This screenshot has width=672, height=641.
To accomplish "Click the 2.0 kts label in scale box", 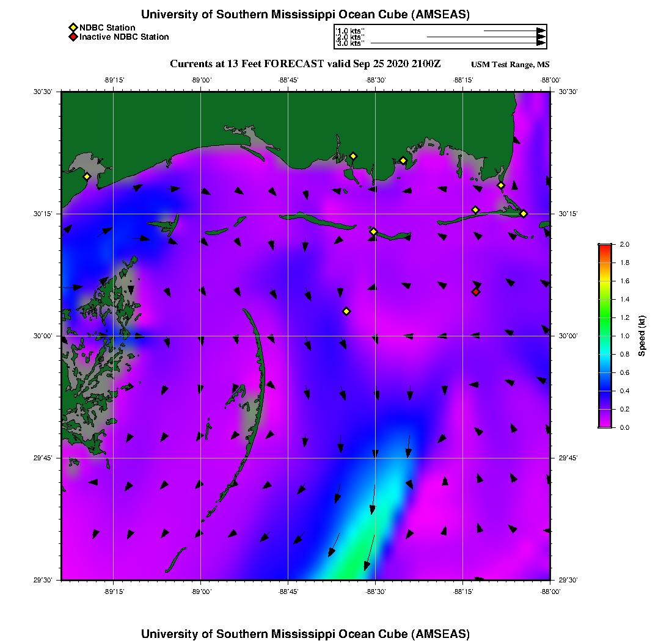I will click(x=350, y=37).
